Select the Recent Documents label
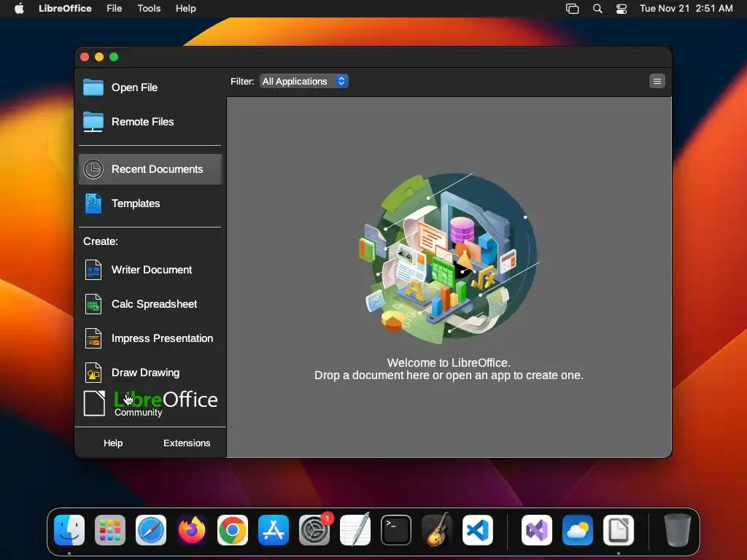 coord(158,169)
